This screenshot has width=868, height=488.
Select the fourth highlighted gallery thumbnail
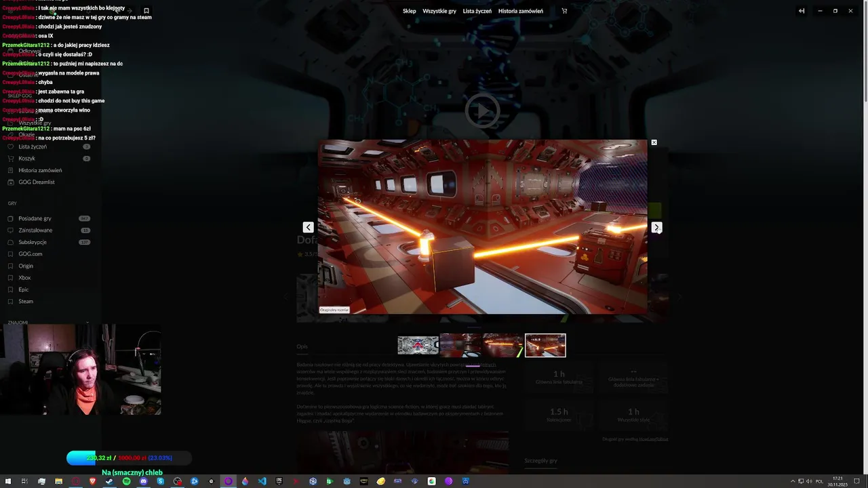click(x=545, y=345)
